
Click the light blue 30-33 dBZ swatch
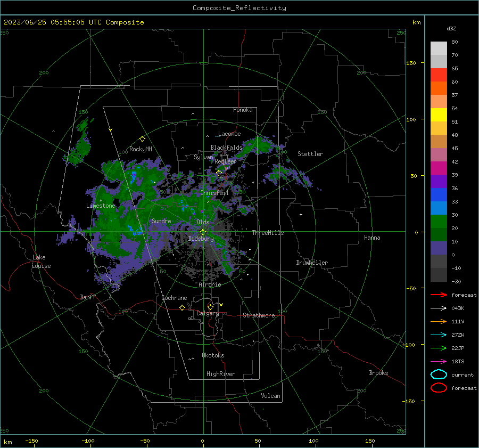[x=439, y=208]
